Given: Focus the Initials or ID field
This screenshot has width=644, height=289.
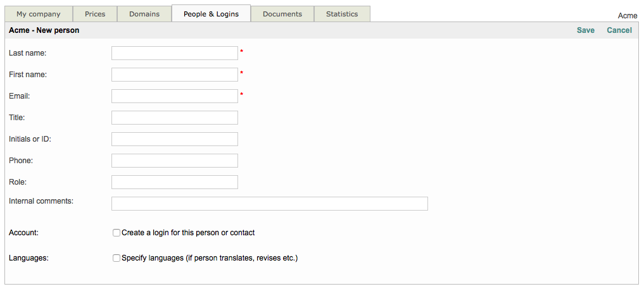Looking at the screenshot, I should pyautogui.click(x=175, y=139).
